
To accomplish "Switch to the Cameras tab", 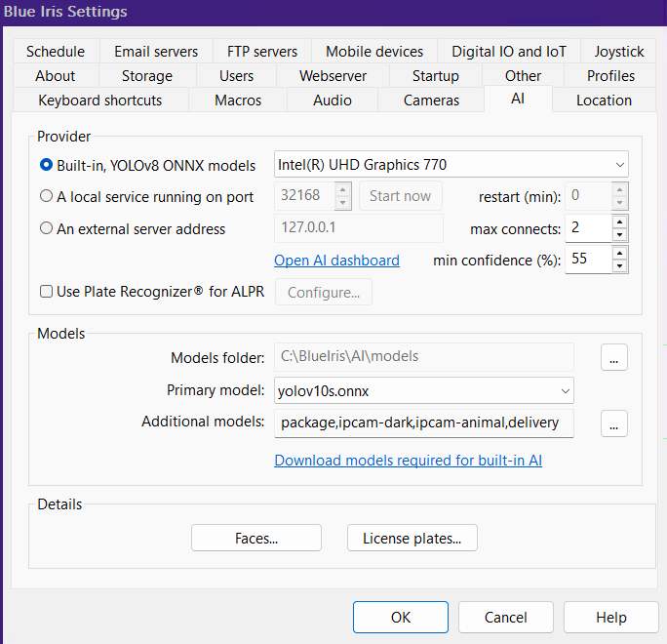I will (431, 101).
